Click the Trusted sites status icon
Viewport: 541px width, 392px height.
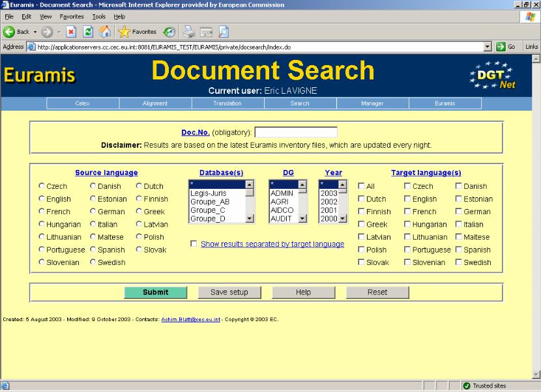click(x=467, y=385)
